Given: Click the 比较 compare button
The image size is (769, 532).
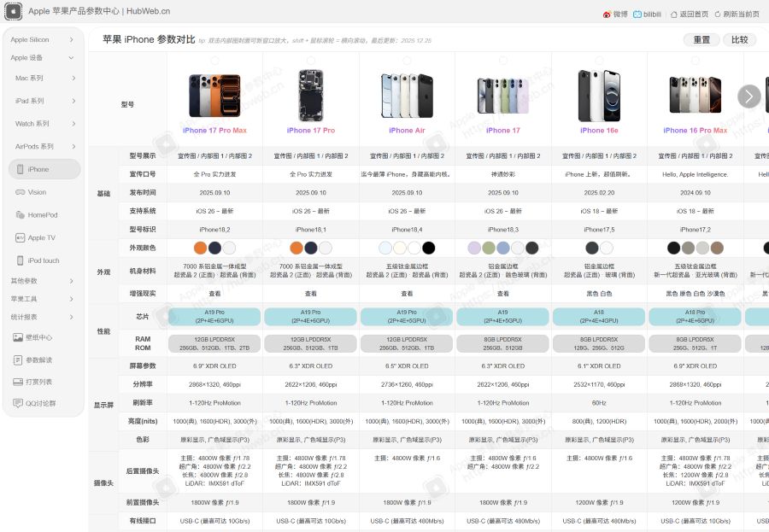Looking at the screenshot, I should tap(740, 39).
